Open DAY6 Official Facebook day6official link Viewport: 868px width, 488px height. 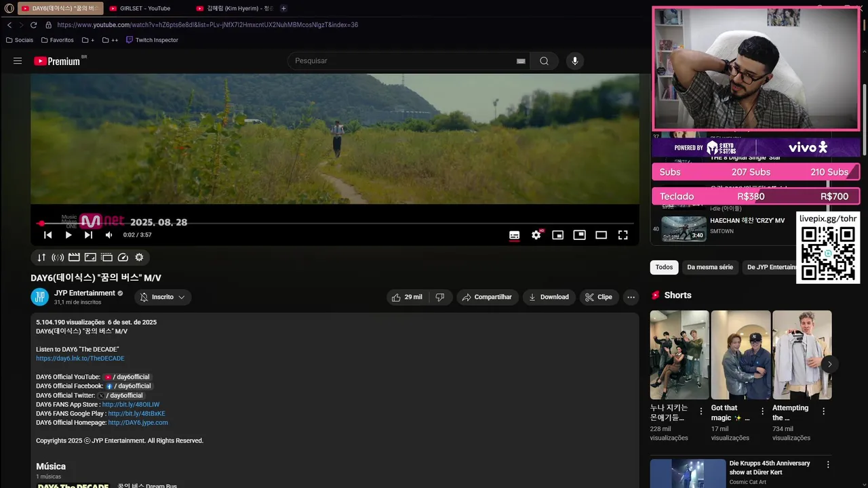[x=128, y=386]
